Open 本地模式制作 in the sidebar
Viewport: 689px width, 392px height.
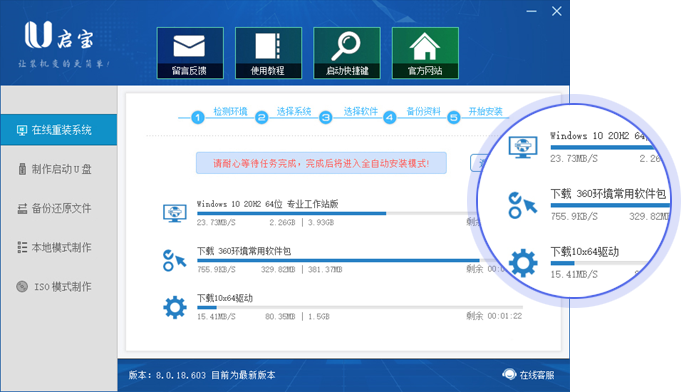coord(59,247)
